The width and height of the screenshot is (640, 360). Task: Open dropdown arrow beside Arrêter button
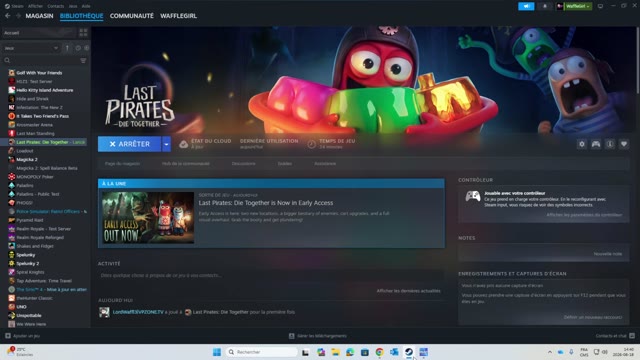(x=166, y=144)
